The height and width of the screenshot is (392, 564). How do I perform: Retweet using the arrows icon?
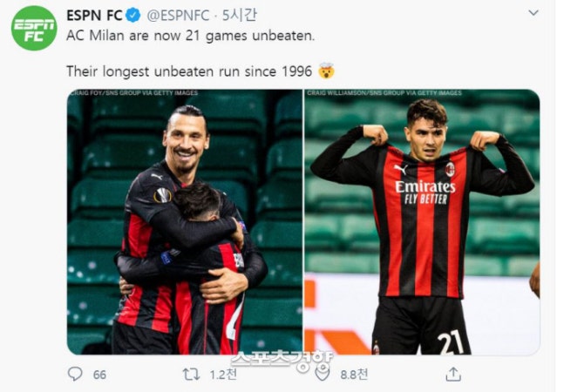tap(192, 375)
